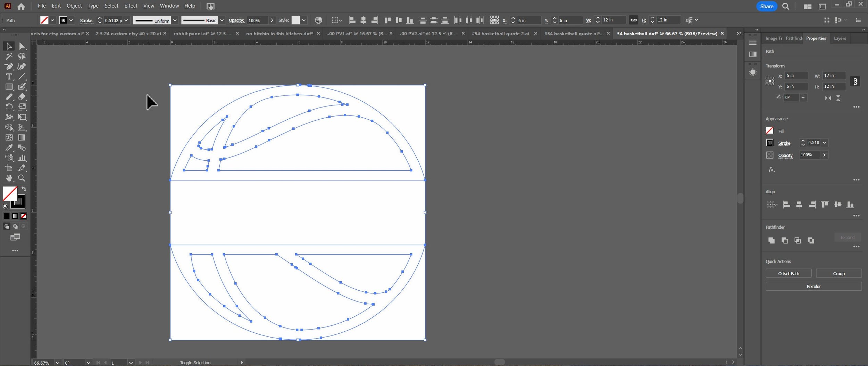The width and height of the screenshot is (868, 366).
Task: Select the Artboard tool
Action: point(9,168)
